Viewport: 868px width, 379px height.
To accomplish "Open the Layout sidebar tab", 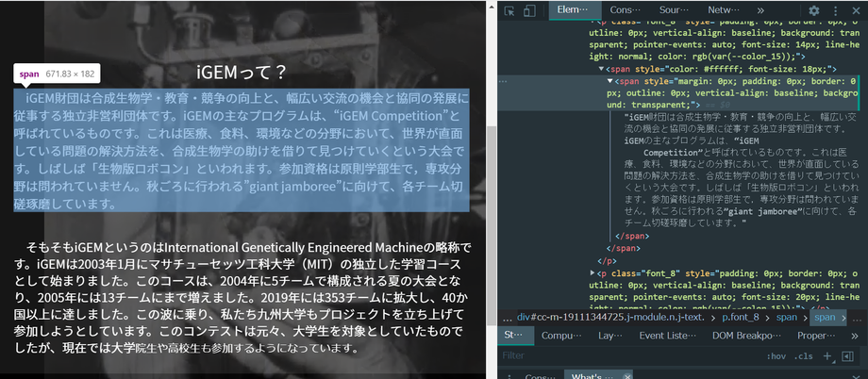I will click(610, 336).
